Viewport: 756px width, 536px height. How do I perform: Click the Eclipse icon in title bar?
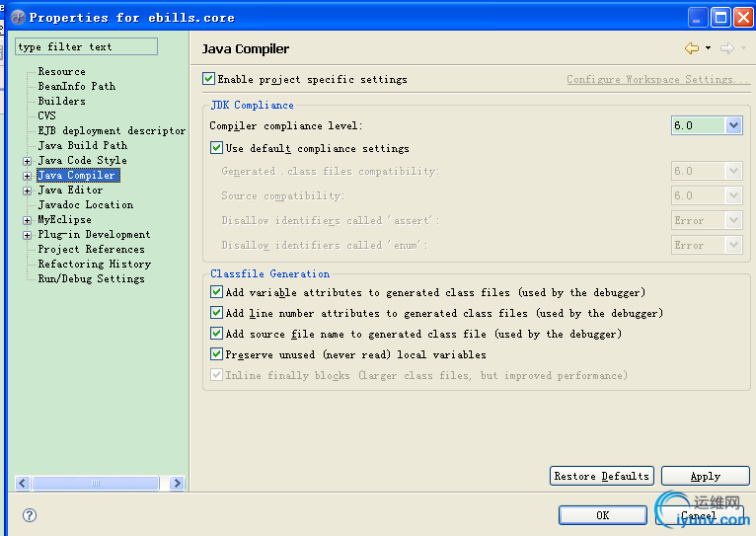coord(18,18)
